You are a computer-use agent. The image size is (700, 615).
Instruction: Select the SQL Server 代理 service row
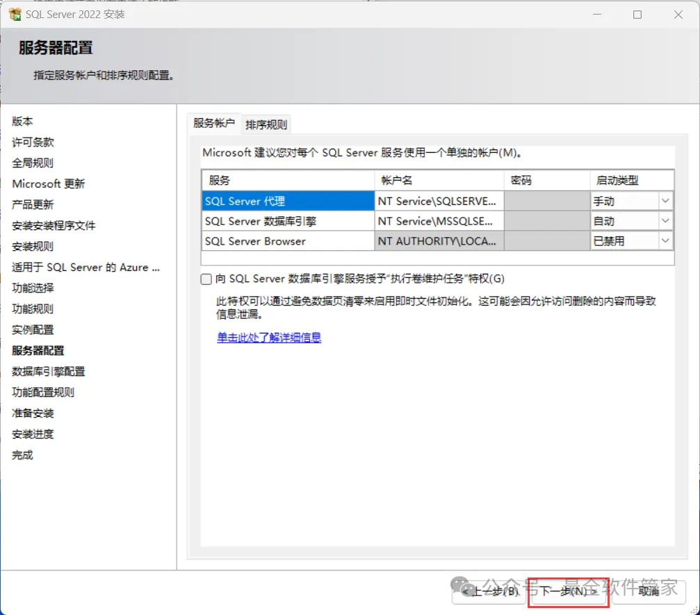coord(288,201)
